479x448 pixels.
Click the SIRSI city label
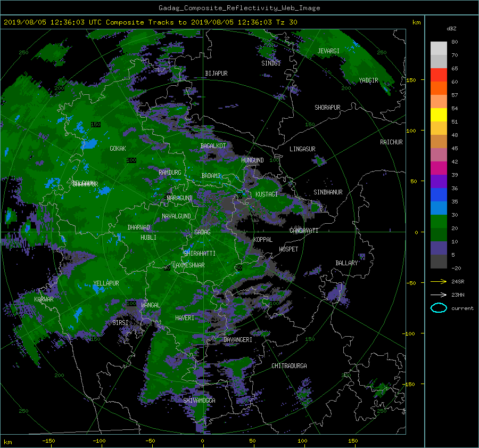pyautogui.click(x=120, y=323)
